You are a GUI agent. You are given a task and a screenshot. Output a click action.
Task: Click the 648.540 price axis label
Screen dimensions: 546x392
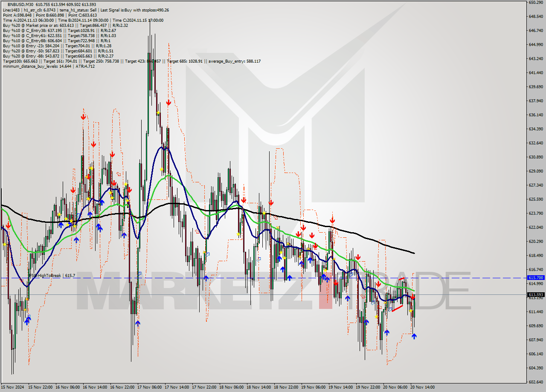point(536,17)
